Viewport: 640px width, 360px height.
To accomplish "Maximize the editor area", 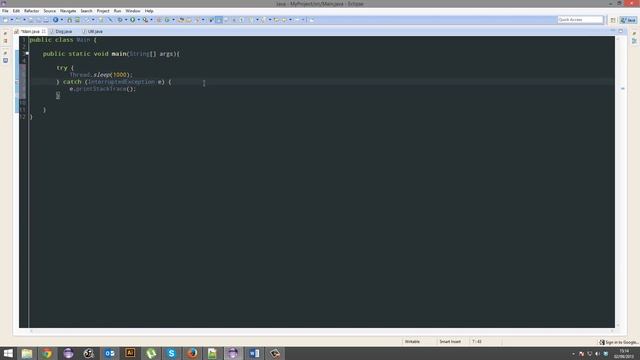I will click(621, 31).
